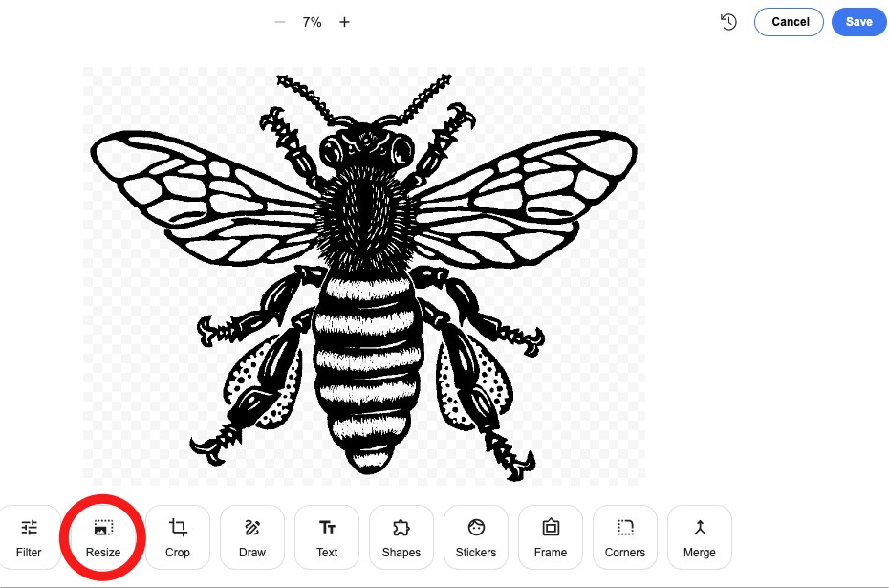Viewport: 889px width, 588px height.
Task: Choose the Frame tool
Action: [x=551, y=537]
